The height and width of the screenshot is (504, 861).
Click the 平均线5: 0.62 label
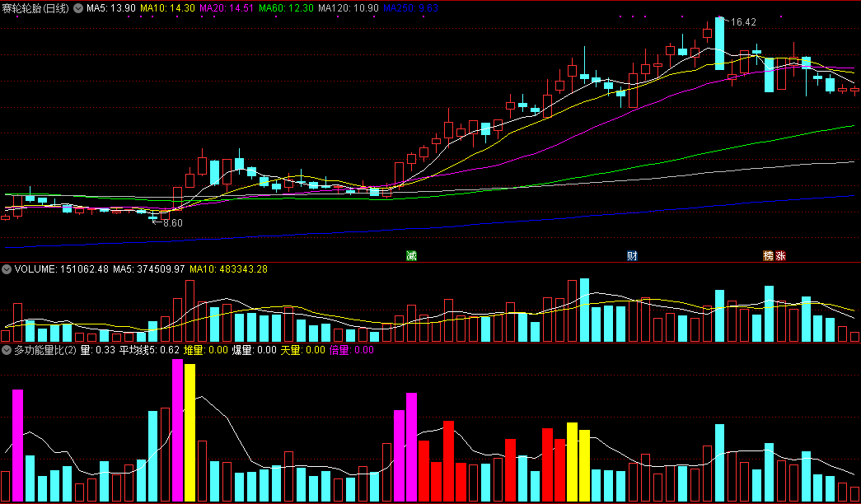click(x=150, y=350)
